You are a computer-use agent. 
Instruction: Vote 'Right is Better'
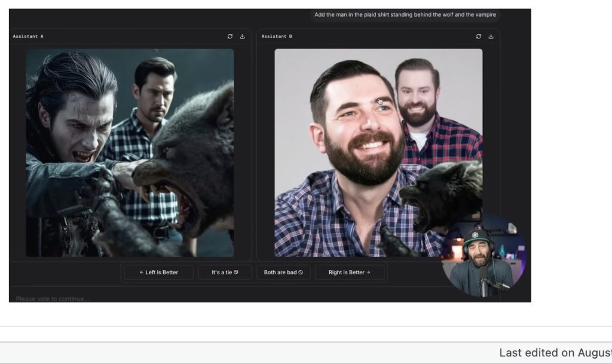[350, 272]
